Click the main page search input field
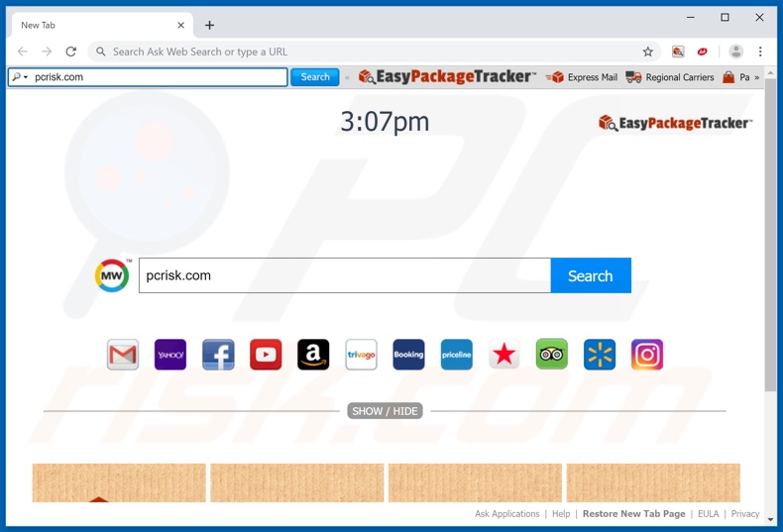 (345, 275)
